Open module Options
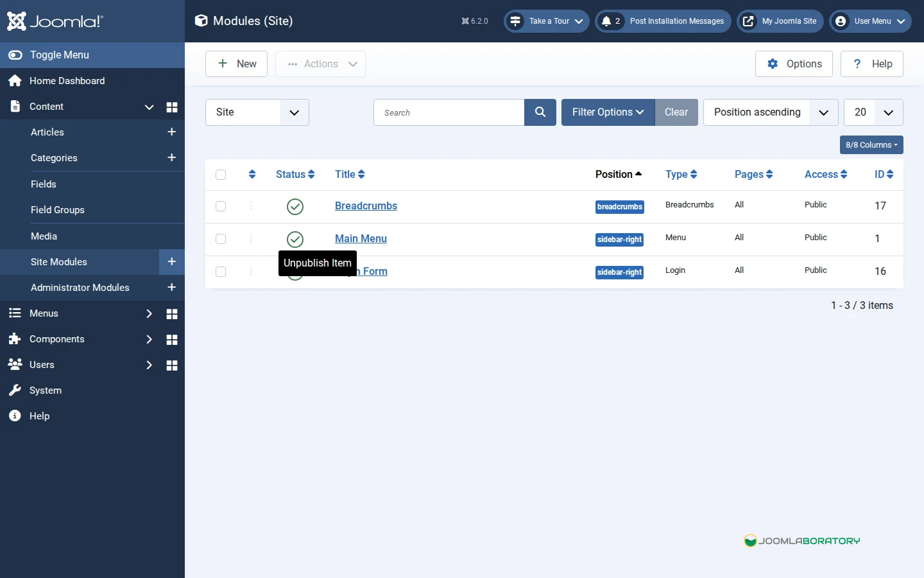 (794, 64)
